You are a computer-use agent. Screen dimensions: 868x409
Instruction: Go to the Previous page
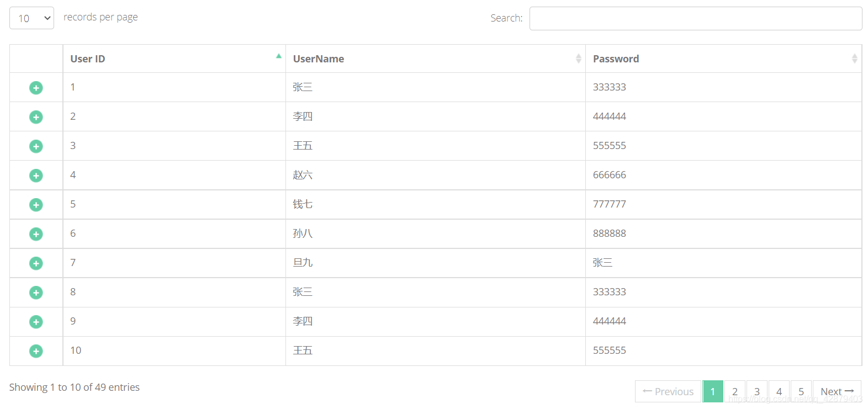point(668,391)
